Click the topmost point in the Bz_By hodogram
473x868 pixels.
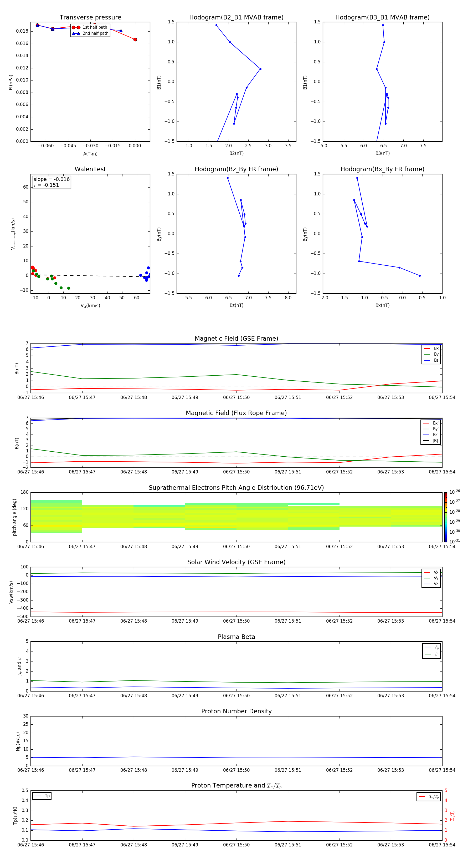tap(228, 178)
